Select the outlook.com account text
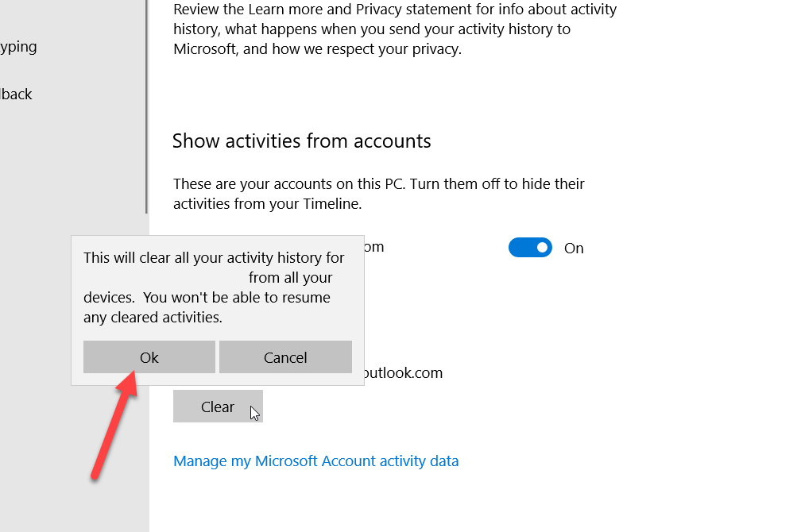The image size is (801, 532). point(404,373)
